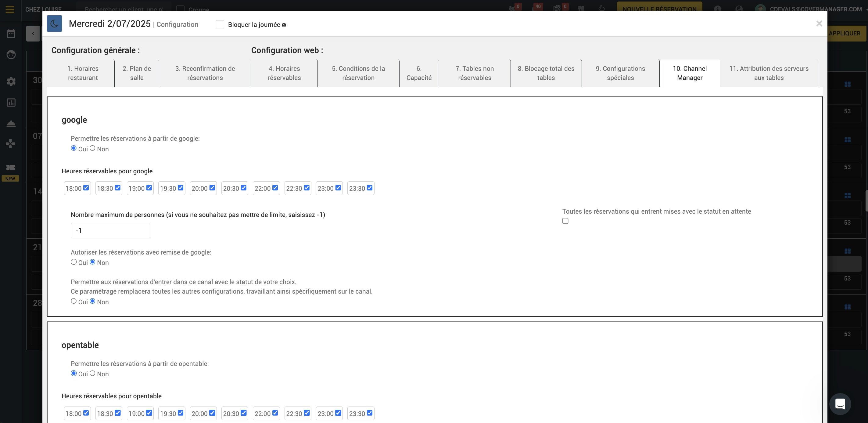The height and width of the screenshot is (423, 868).
Task: Enable the pending status reservations checkbox
Action: (x=565, y=221)
